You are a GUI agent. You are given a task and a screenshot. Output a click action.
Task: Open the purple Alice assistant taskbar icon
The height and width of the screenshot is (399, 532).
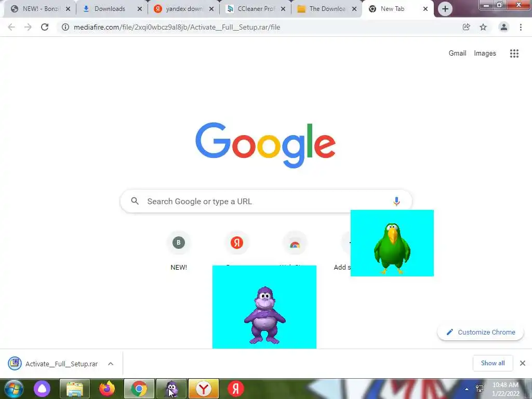(42, 389)
